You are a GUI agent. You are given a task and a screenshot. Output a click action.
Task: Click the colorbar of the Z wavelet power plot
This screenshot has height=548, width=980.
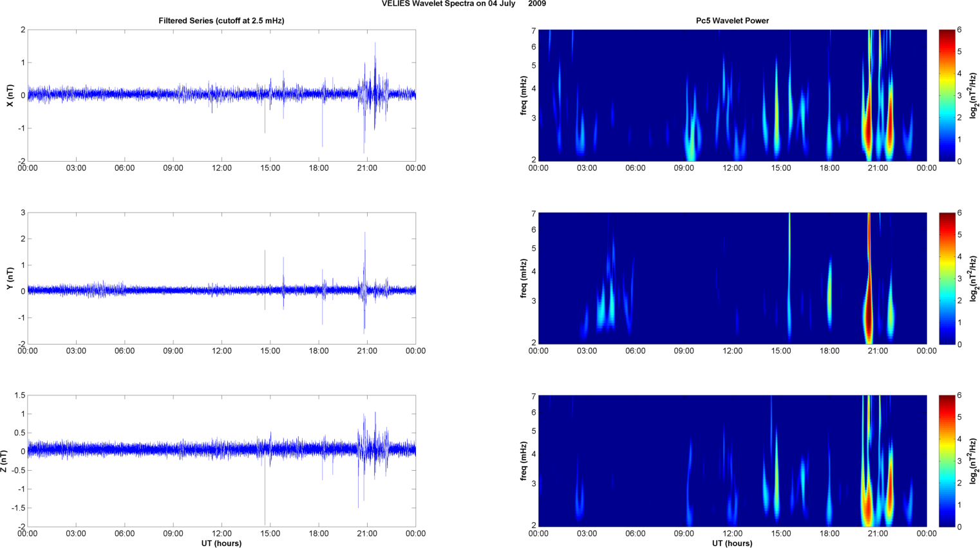(x=947, y=461)
